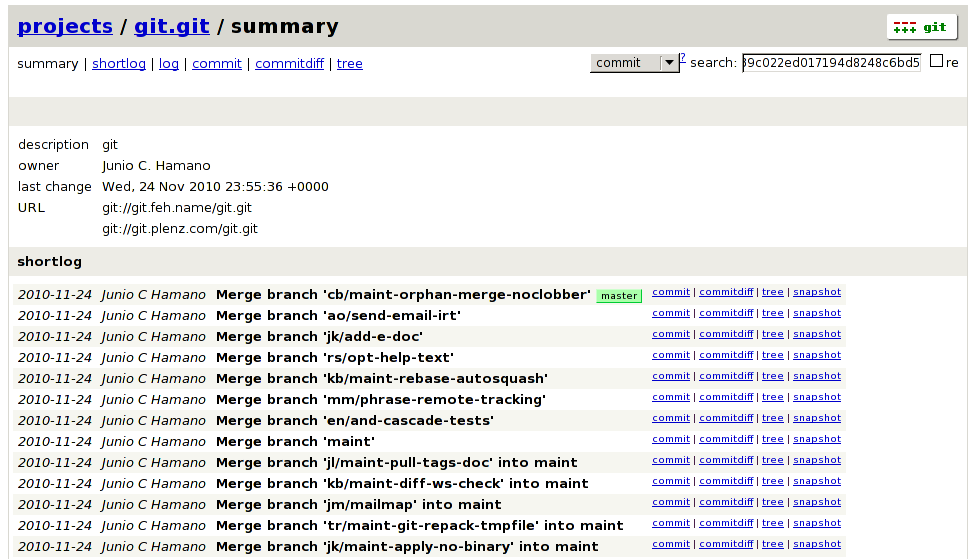
Task: Open 'en/and-cascade-tests' merge commit title
Action: [354, 421]
